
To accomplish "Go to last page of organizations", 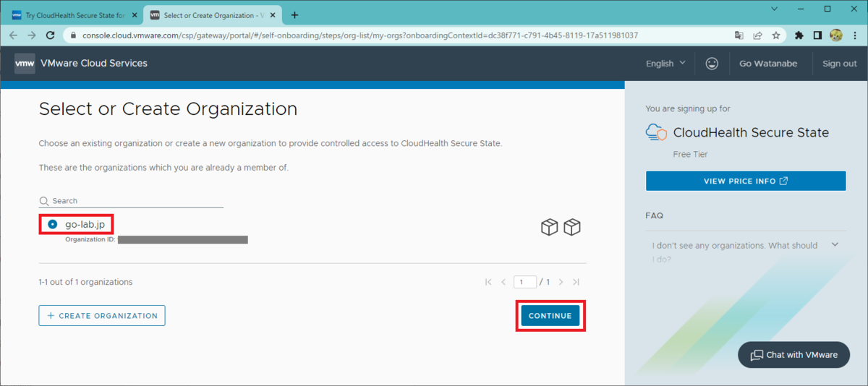I will (x=576, y=282).
